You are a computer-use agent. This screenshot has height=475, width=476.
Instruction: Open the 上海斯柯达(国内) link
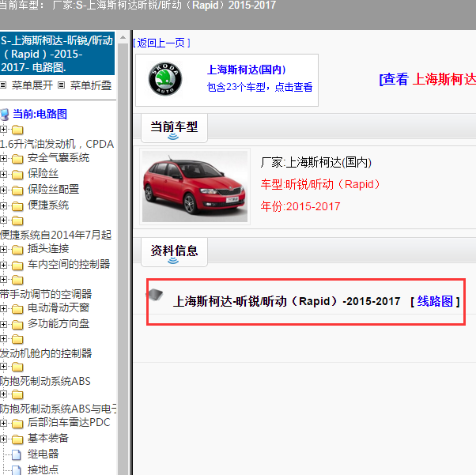point(246,70)
